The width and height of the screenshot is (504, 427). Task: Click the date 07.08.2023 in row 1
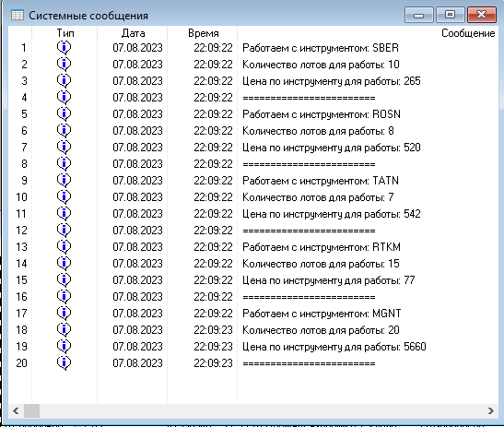137,48
